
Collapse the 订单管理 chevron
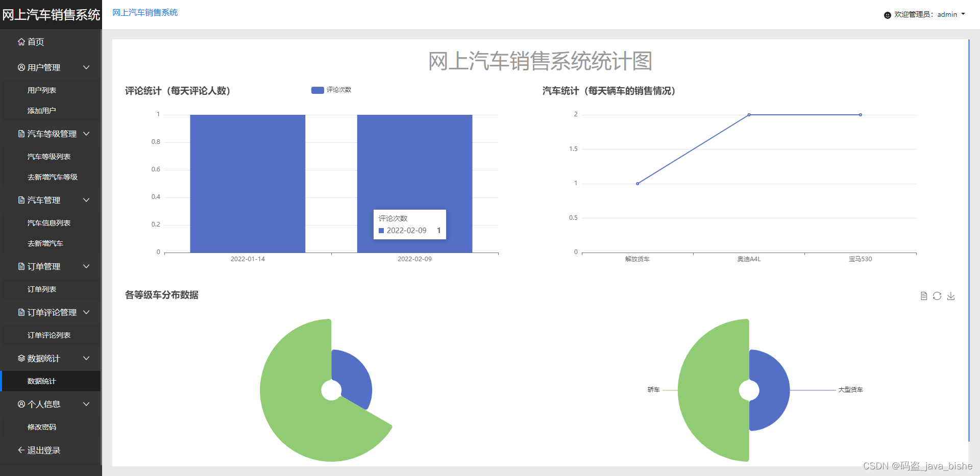86,266
